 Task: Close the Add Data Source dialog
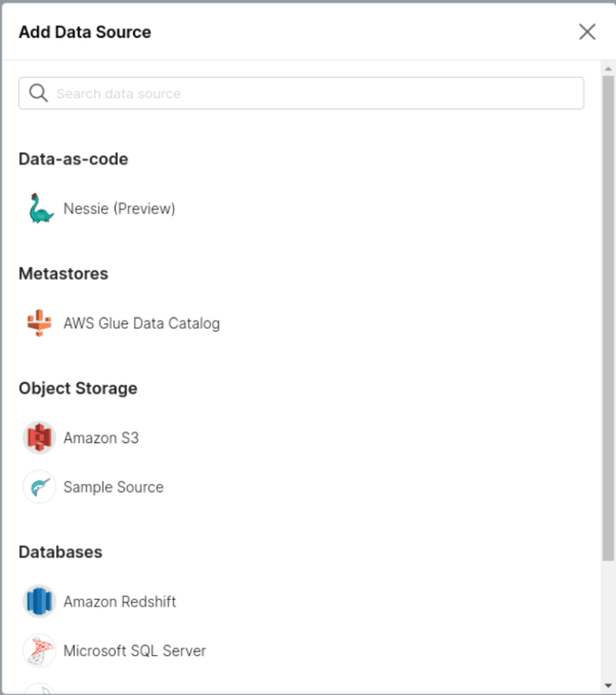pos(587,31)
